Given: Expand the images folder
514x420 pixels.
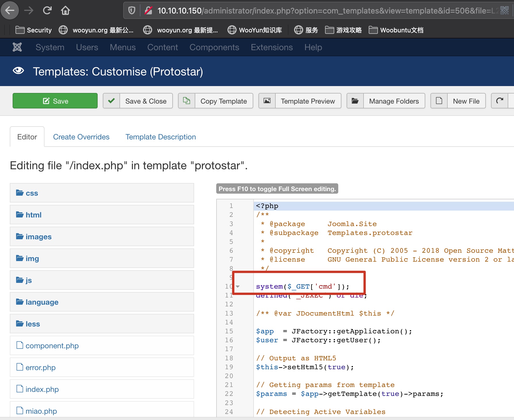Looking at the screenshot, I should coord(102,236).
